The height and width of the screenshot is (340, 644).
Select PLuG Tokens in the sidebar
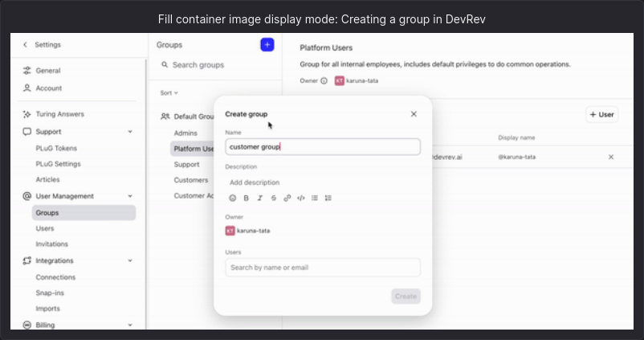[x=56, y=148]
